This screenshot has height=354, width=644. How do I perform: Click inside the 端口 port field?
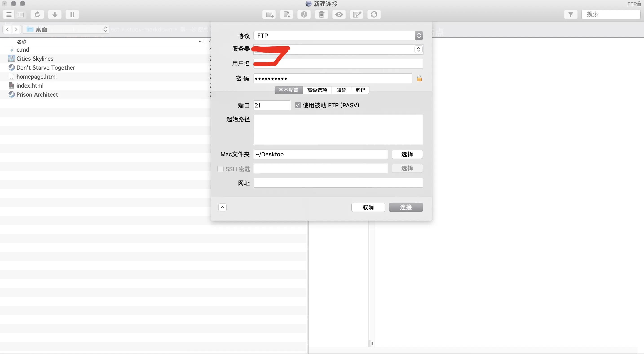click(x=271, y=105)
